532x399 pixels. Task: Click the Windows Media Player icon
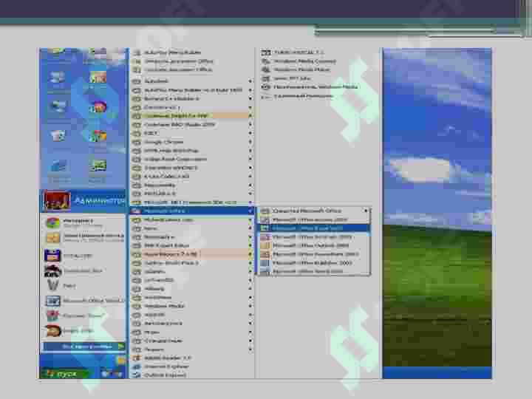(266, 87)
